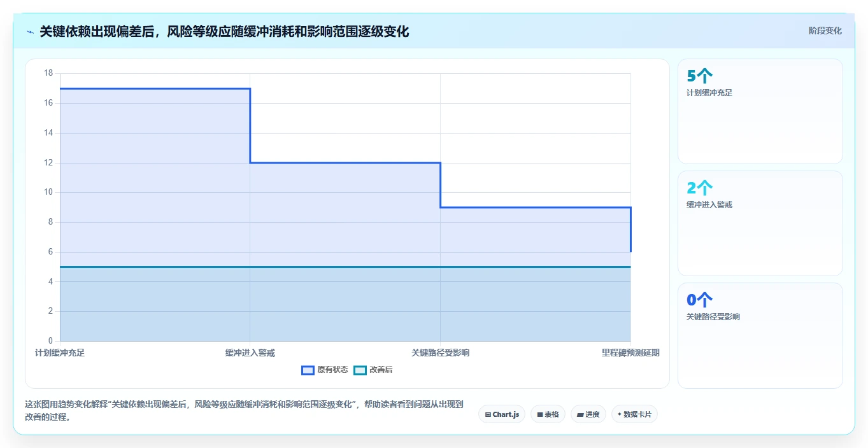Click the y-axis value 6
Image resolution: width=868 pixels, height=448 pixels.
[50, 251]
